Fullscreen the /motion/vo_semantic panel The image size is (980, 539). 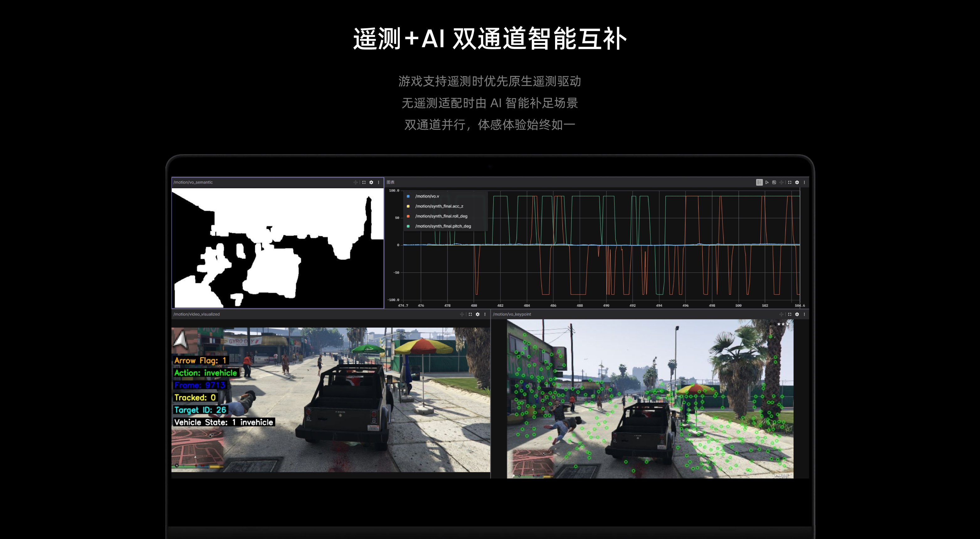[364, 182]
